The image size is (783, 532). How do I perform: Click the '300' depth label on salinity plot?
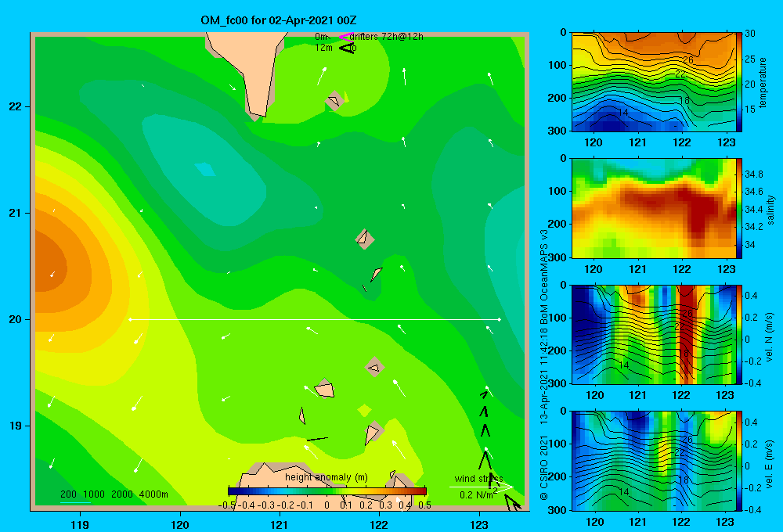coord(559,257)
